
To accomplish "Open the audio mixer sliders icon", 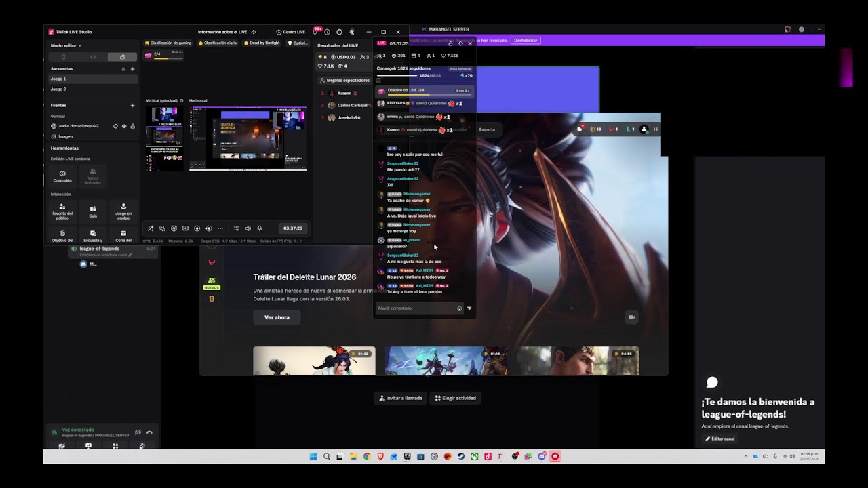I will [236, 228].
